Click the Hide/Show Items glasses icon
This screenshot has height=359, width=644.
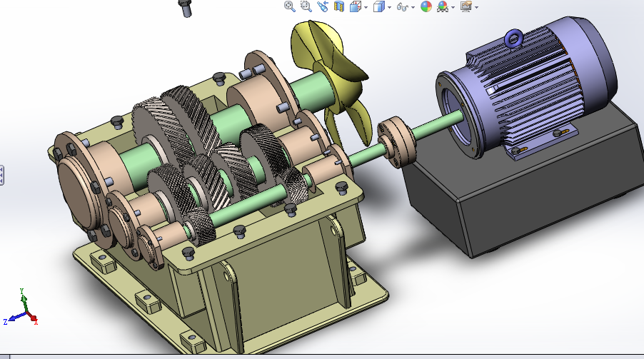point(403,7)
